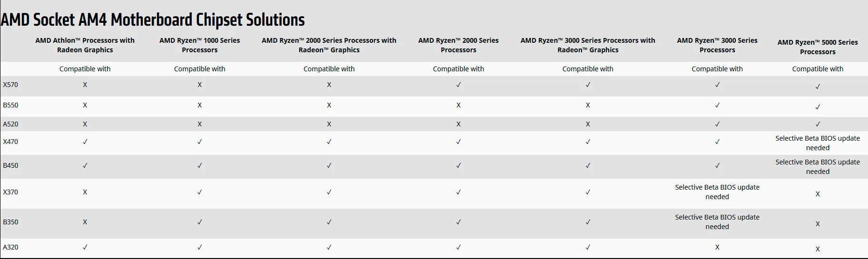The width and height of the screenshot is (868, 259).
Task: Select the B450 chipset row label
Action: (x=10, y=165)
